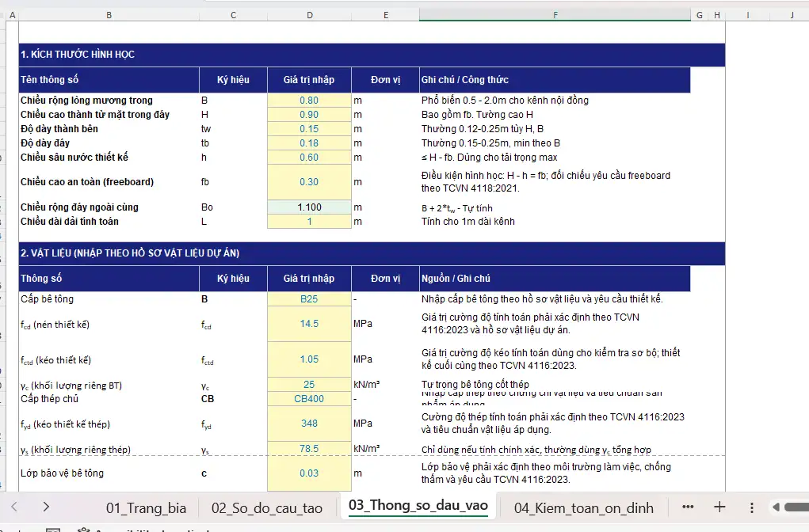Switch to the 02_So_do_cau_tao sheet

pos(267,507)
